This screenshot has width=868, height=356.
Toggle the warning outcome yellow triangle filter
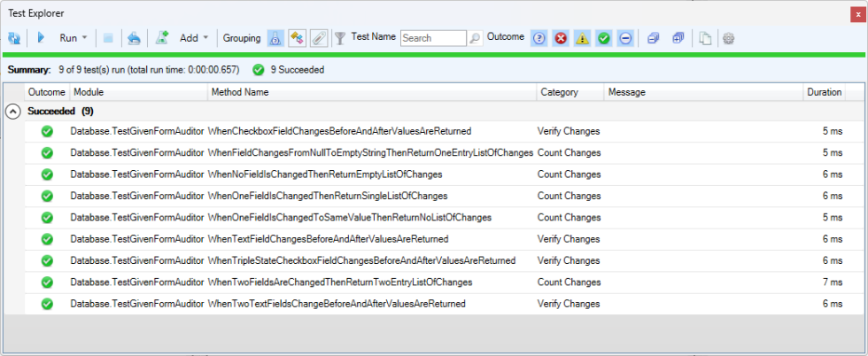tap(582, 38)
